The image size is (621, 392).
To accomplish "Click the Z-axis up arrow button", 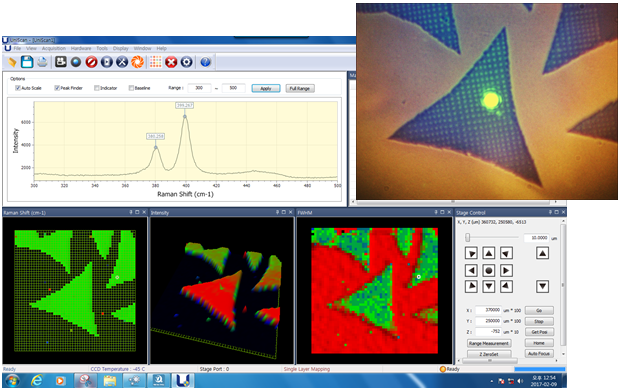I will (x=542, y=253).
